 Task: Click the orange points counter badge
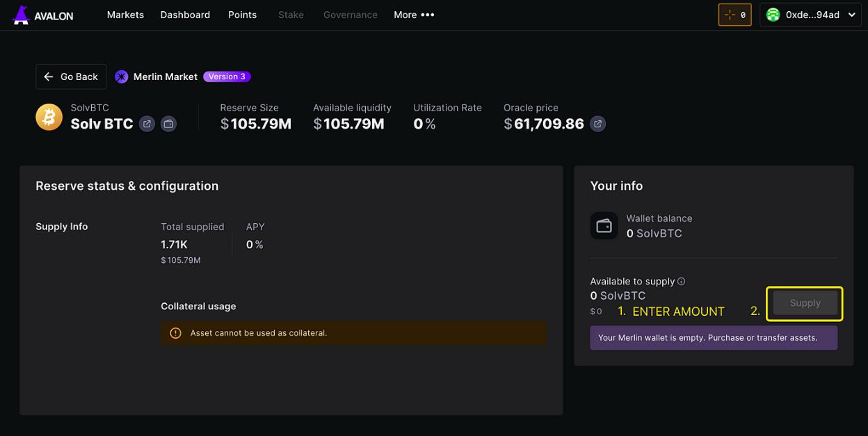pos(734,15)
